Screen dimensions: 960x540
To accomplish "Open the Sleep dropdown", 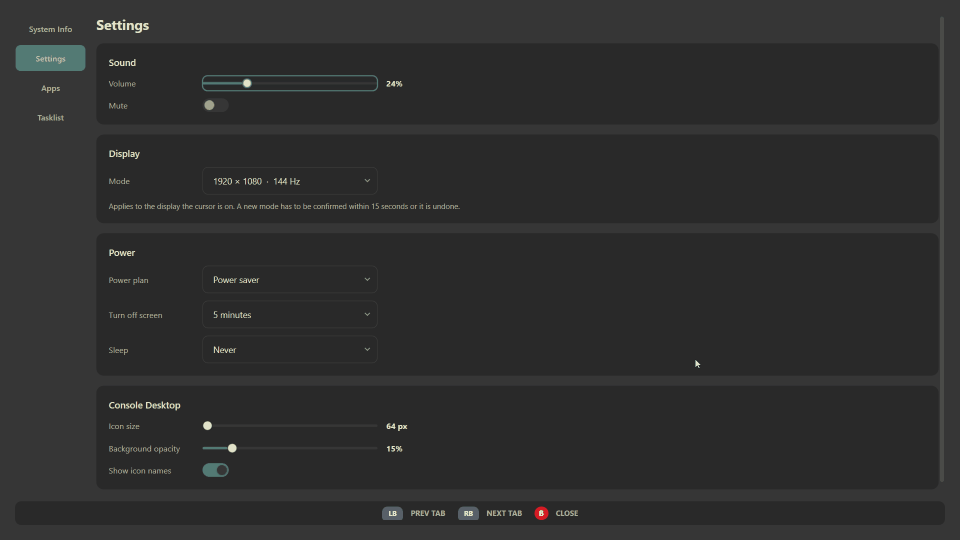I will [290, 350].
